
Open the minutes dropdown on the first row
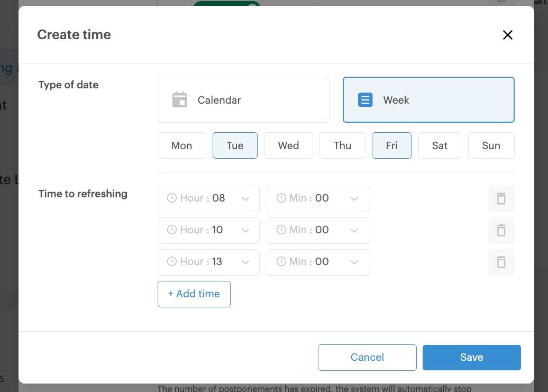(x=354, y=198)
